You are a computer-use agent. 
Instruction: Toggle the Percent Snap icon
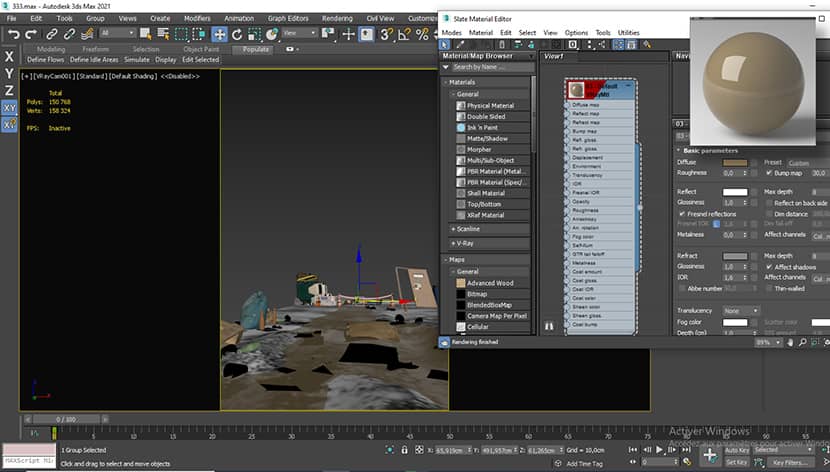pyautogui.click(x=422, y=35)
